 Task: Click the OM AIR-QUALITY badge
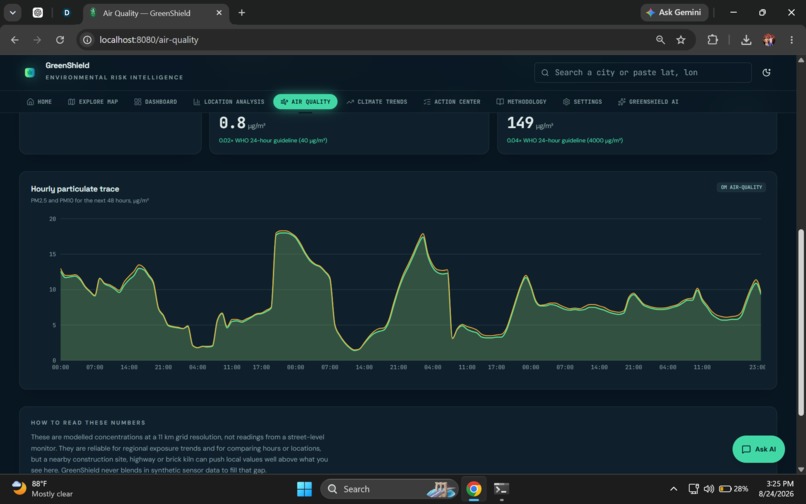point(741,187)
